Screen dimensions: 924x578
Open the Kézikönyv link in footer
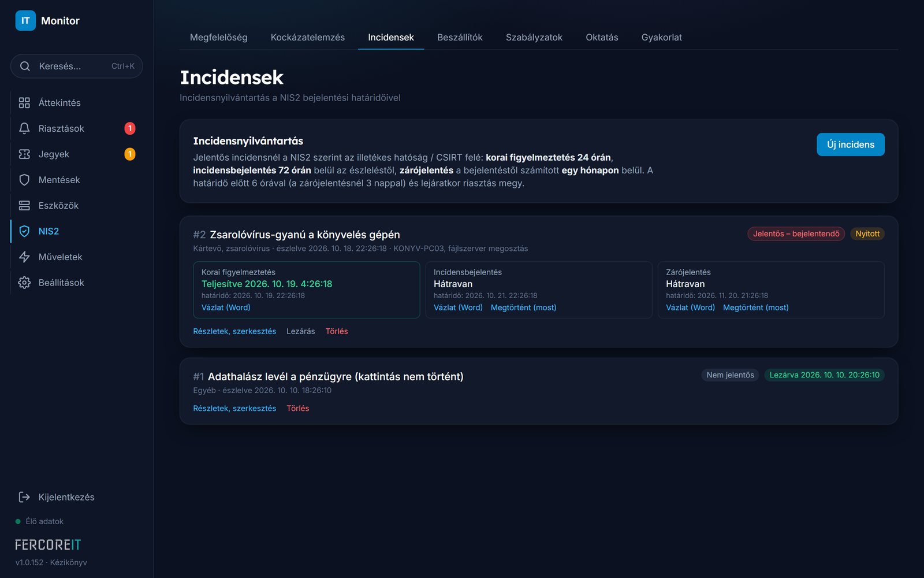tap(68, 562)
